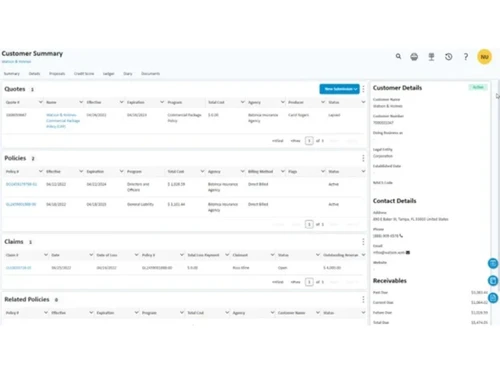Open the General Liability policy number link

(x=21, y=204)
